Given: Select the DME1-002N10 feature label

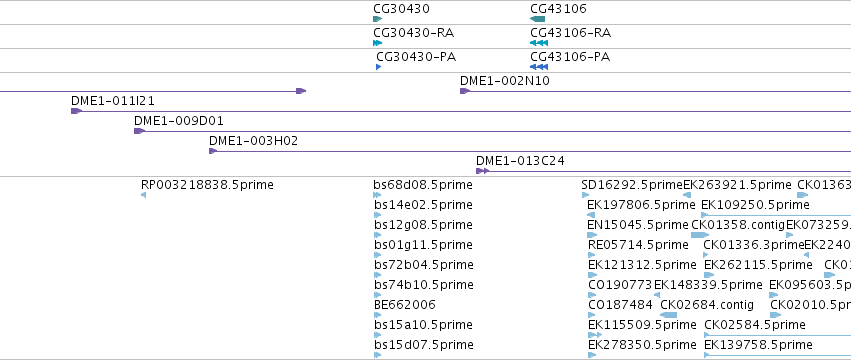Looking at the screenshot, I should pyautogui.click(x=505, y=81).
